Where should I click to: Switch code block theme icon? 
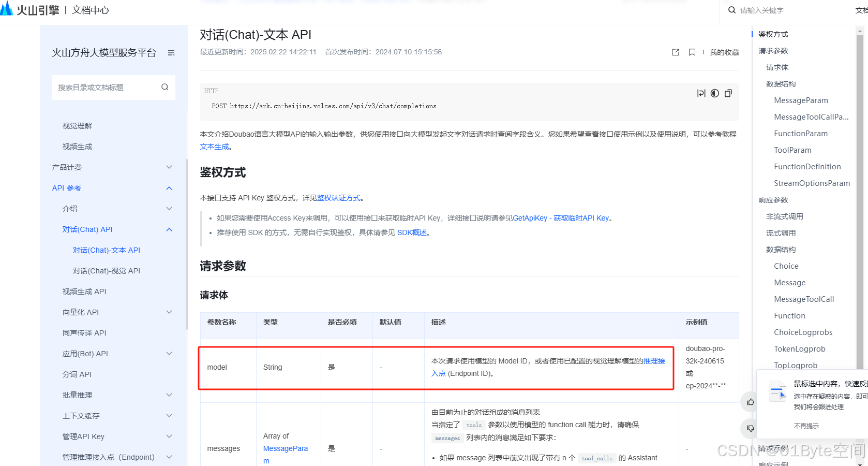[715, 93]
